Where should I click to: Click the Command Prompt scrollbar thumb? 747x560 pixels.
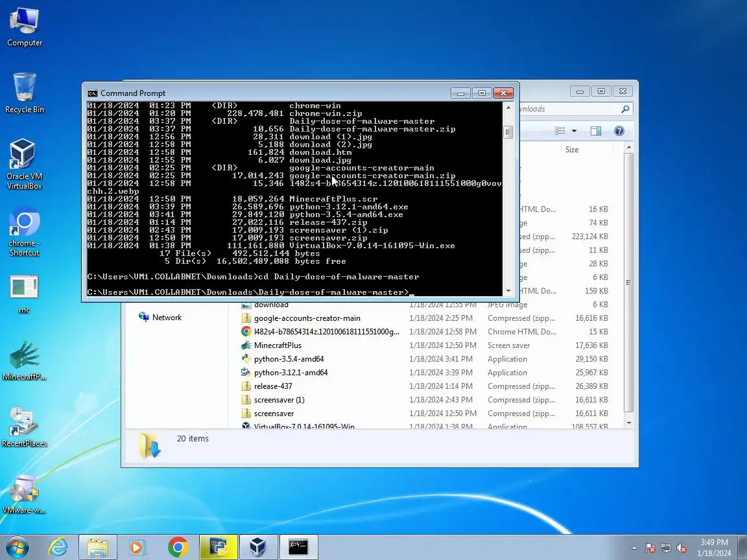[508, 132]
